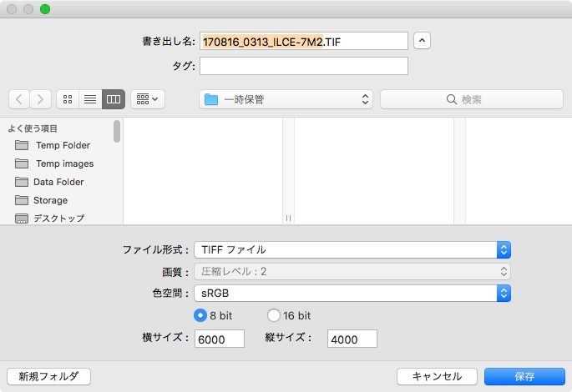572x392 pixels.
Task: Click the よく使う項目 sidebar header
Action: tap(33, 128)
